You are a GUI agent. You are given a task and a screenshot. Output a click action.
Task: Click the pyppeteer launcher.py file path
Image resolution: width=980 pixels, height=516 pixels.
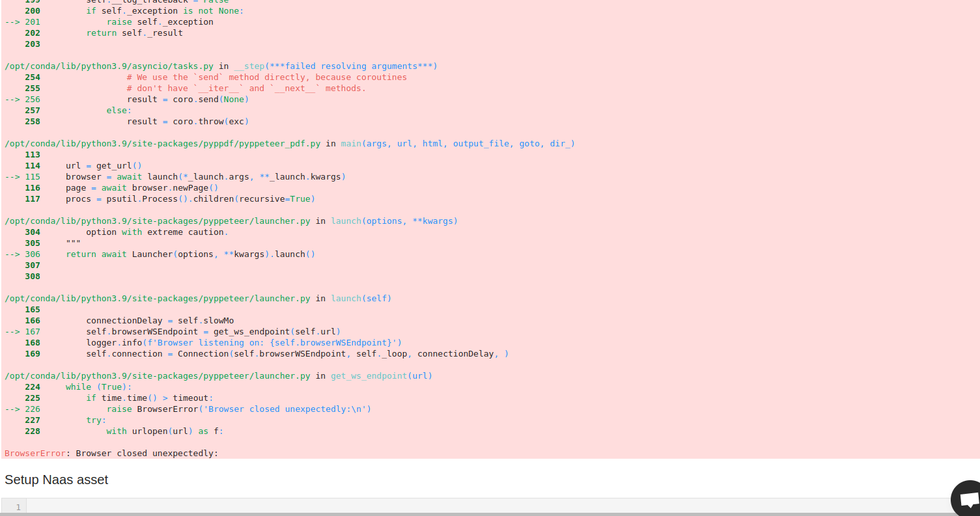[x=160, y=298]
